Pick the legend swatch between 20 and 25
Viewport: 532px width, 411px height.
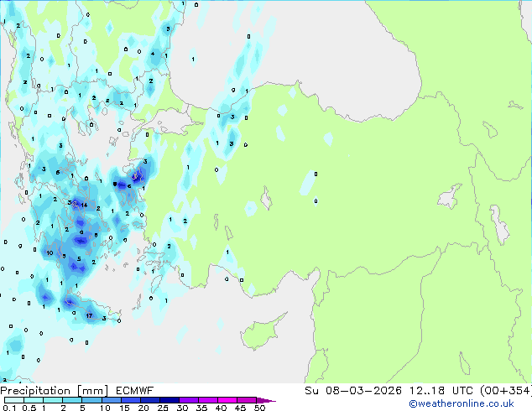150,400
